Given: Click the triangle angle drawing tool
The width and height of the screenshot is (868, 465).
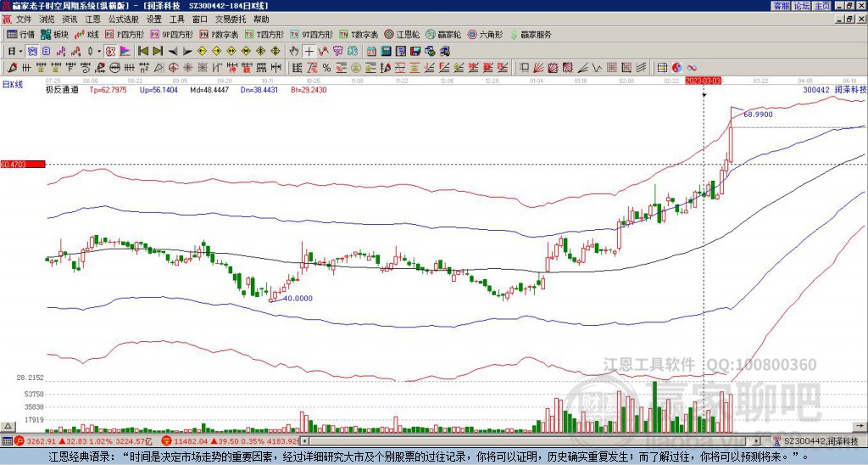Looking at the screenshot, I should 159,68.
